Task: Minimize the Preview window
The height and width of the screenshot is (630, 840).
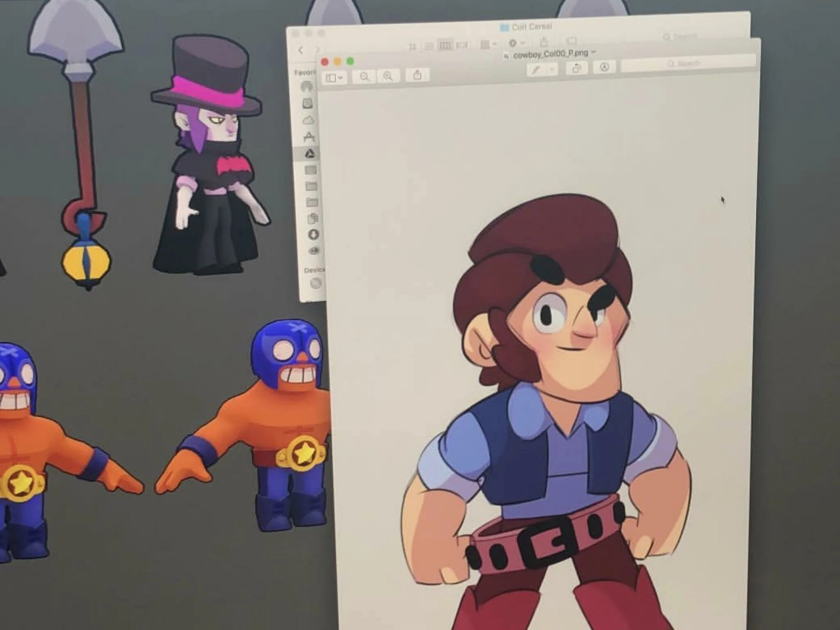Action: (338, 62)
